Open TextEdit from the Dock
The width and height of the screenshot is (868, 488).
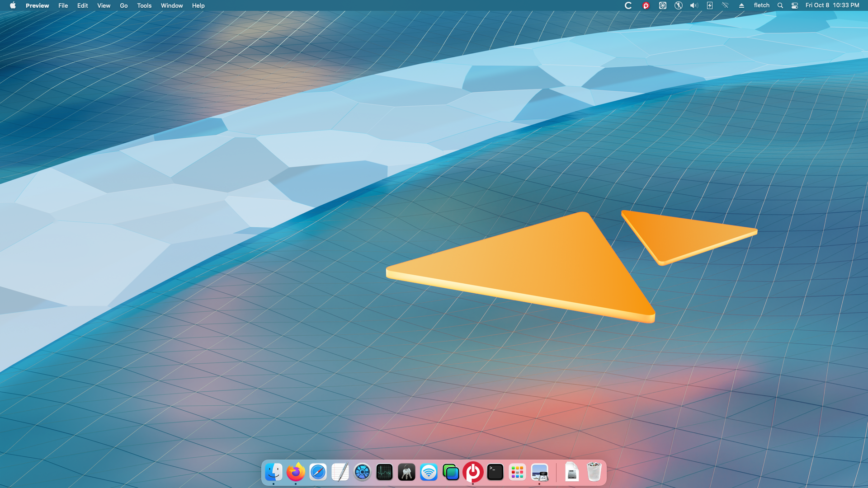click(340, 472)
